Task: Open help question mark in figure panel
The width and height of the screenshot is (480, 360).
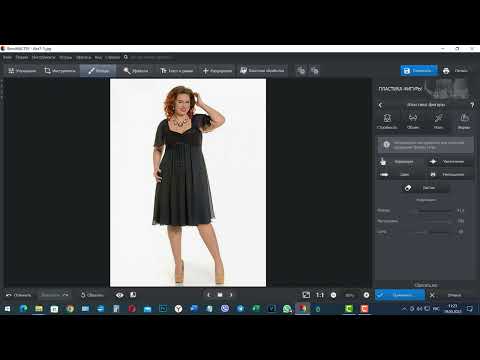Action: pos(472,105)
